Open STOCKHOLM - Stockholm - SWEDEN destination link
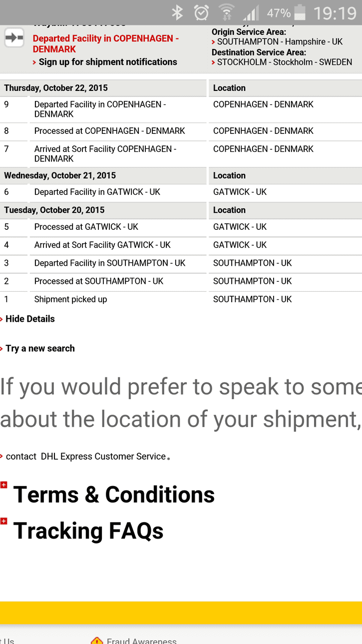The height and width of the screenshot is (644, 362). coord(284,62)
